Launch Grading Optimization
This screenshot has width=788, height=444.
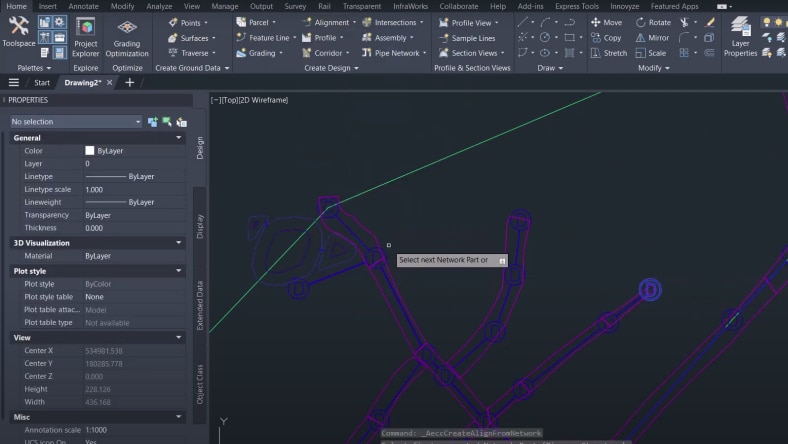pos(127,38)
